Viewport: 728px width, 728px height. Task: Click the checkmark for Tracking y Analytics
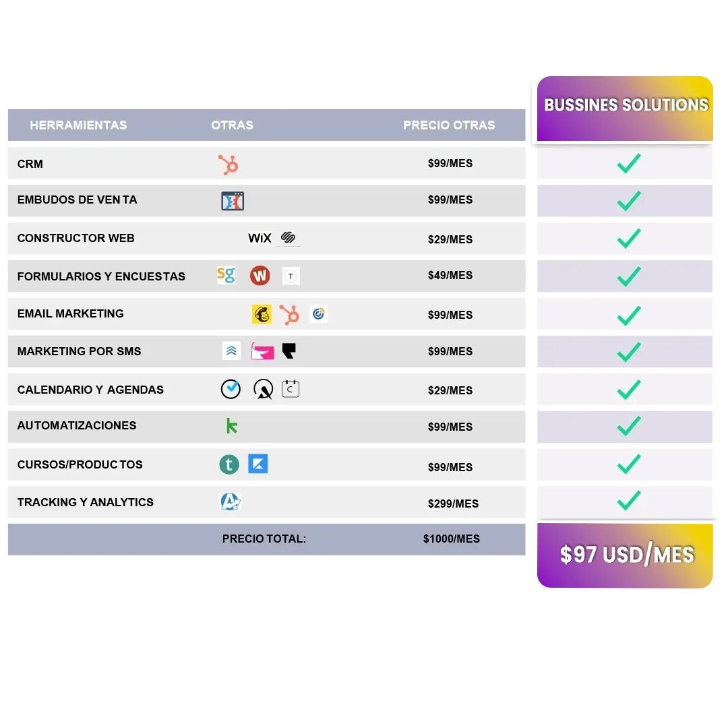629,500
